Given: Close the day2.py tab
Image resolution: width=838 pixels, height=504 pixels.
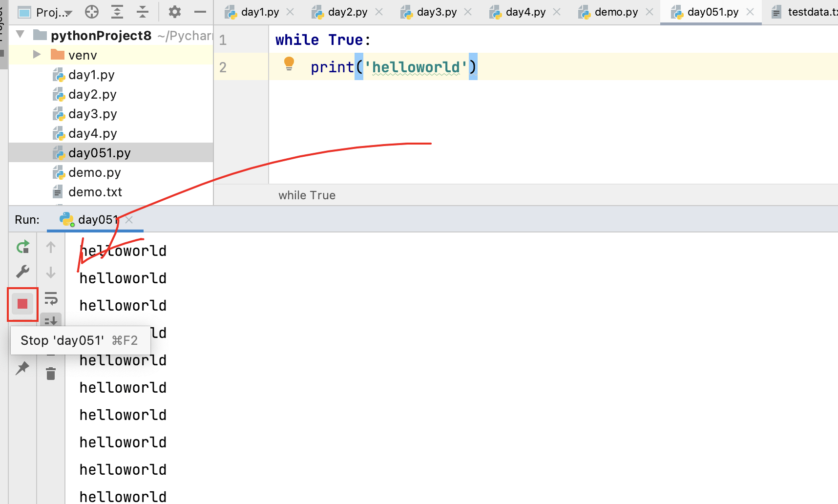Looking at the screenshot, I should coord(379,12).
